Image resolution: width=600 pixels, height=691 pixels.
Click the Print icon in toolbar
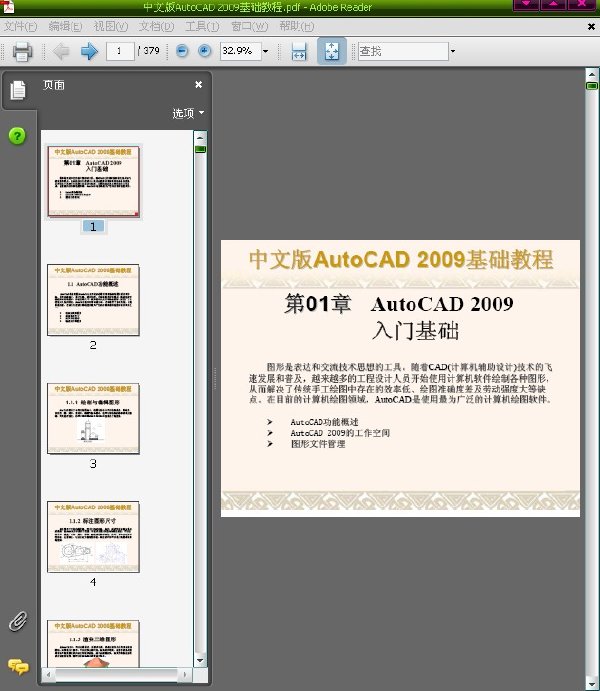click(x=22, y=51)
